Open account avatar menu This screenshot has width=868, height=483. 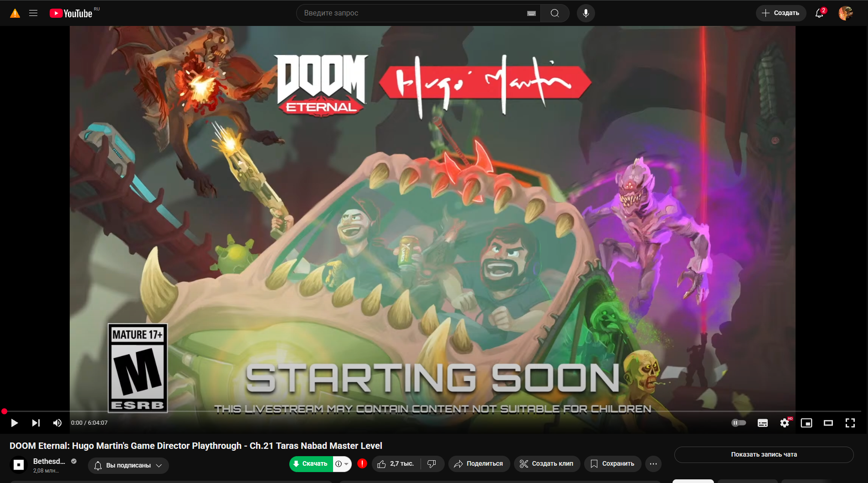(846, 13)
